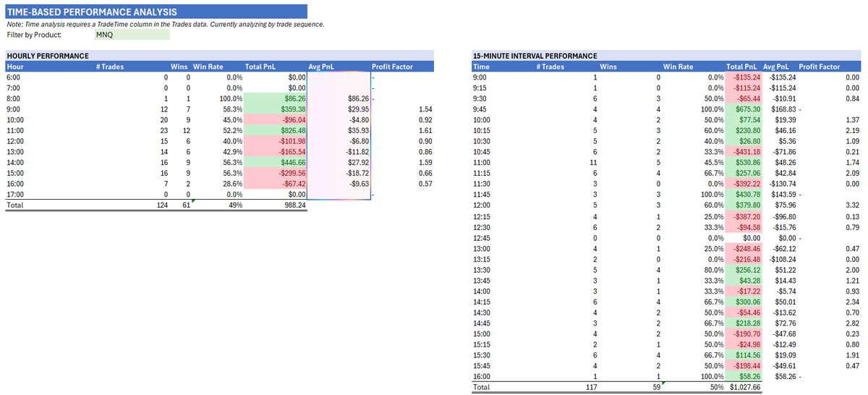Click the -$392.22 PnL cell
The height and width of the screenshot is (395, 868).
[744, 184]
